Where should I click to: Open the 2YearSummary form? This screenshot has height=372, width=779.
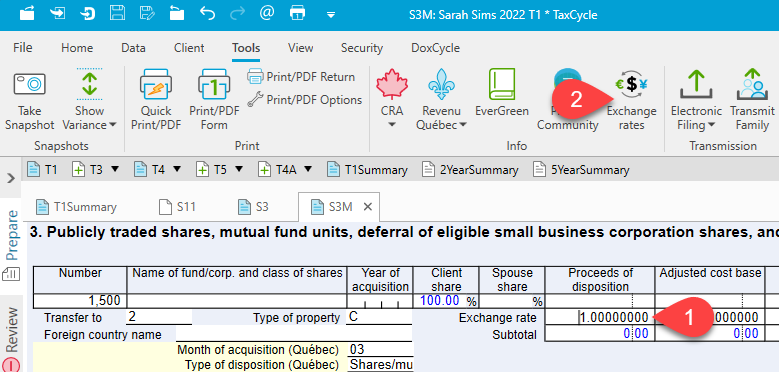coord(470,170)
